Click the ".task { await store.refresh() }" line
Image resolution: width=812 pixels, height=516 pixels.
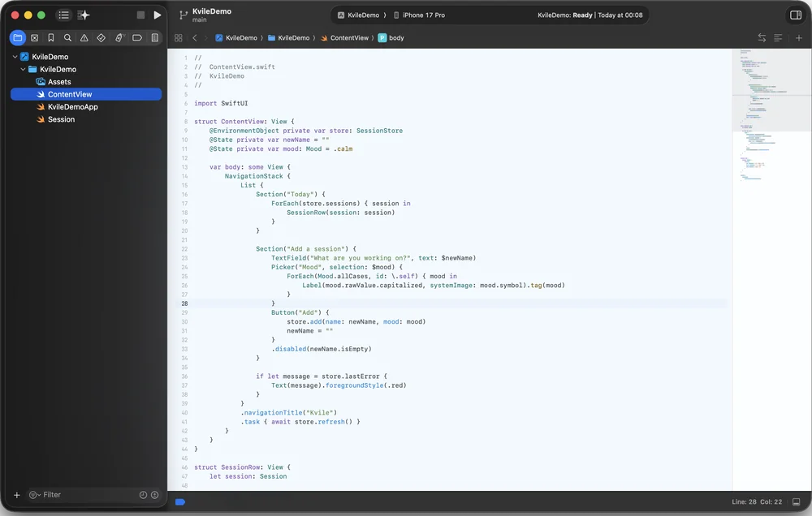300,421
